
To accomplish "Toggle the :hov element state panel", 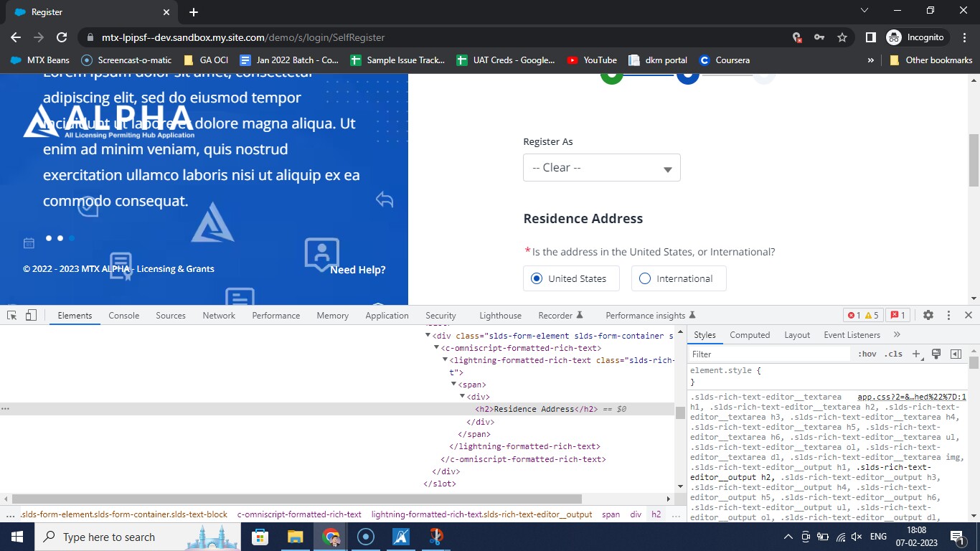I will 867,354.
